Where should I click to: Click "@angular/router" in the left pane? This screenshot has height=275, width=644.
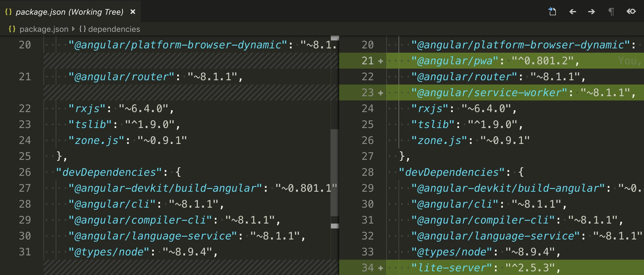click(122, 77)
